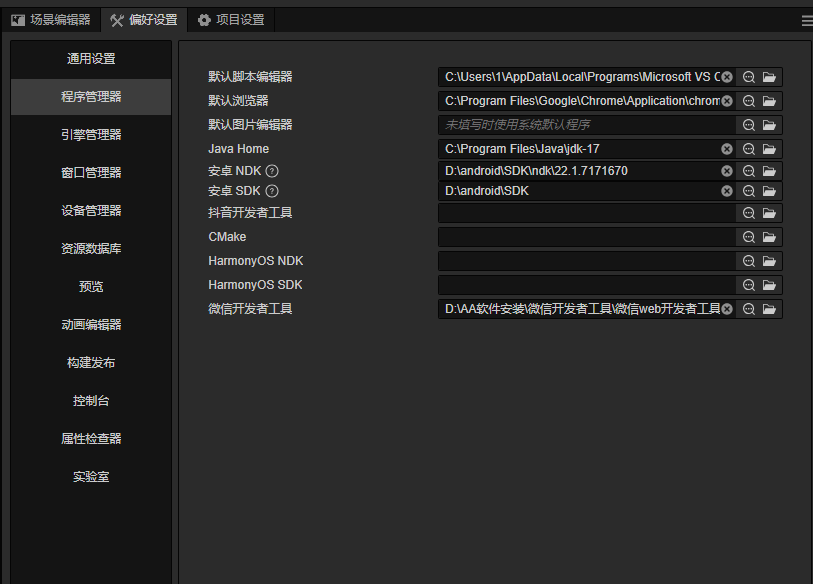Browse folder for CMake
This screenshot has width=813, height=584.
click(769, 237)
